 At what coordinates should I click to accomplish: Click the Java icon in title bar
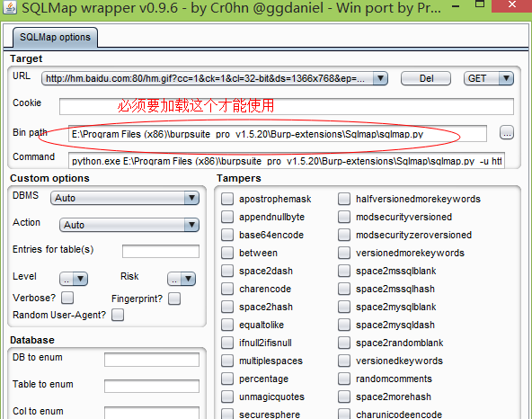[x=9, y=7]
